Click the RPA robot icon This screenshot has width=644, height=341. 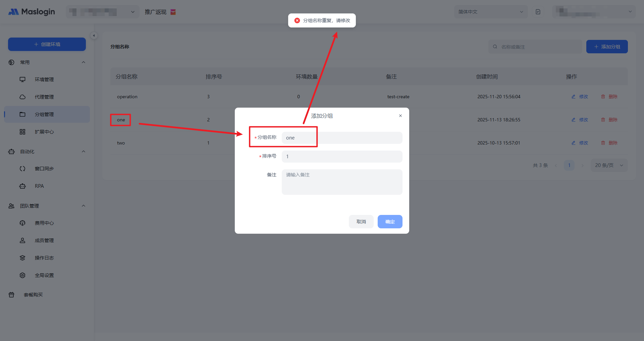[22, 186]
